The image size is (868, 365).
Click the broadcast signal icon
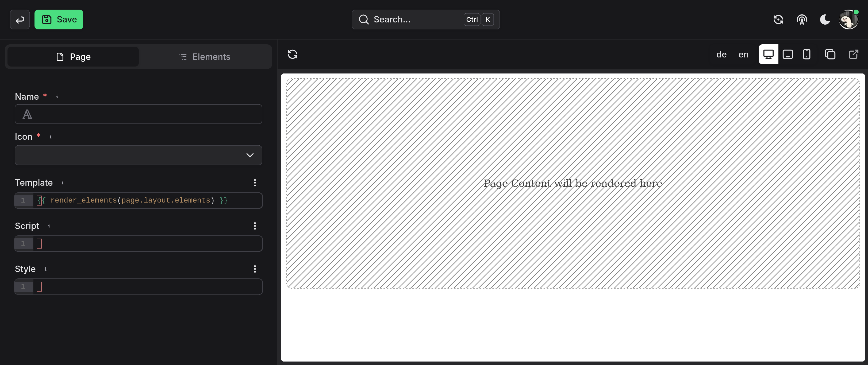(x=802, y=20)
